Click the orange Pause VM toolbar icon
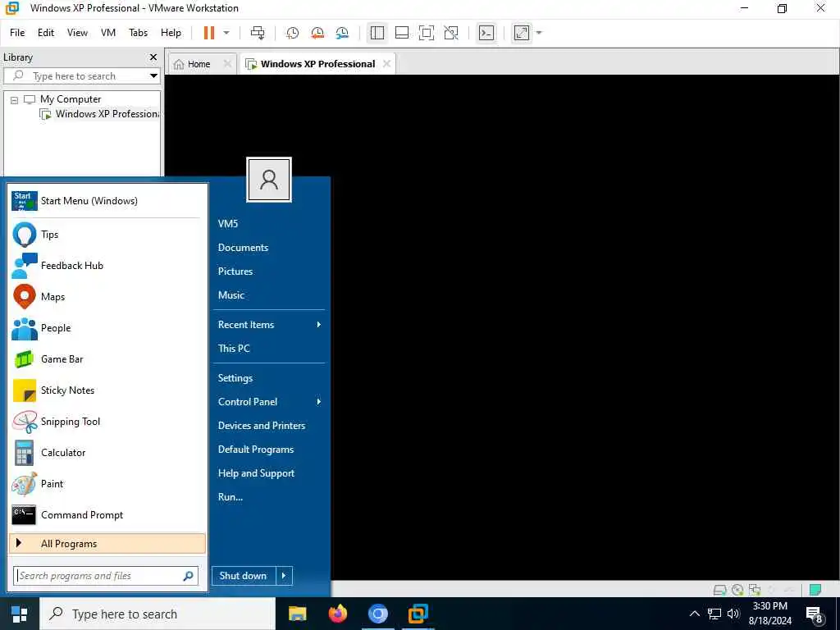Screen dimensions: 840x630 click(x=209, y=33)
